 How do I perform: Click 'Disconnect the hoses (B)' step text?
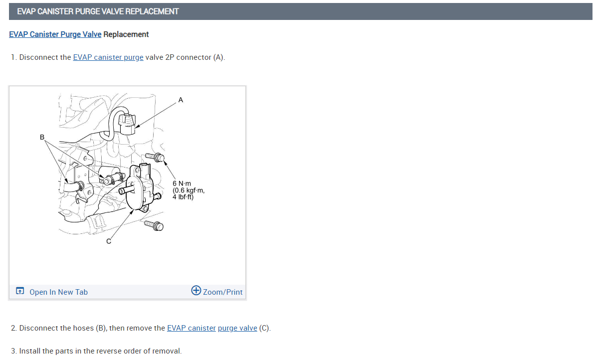pyautogui.click(x=63, y=328)
